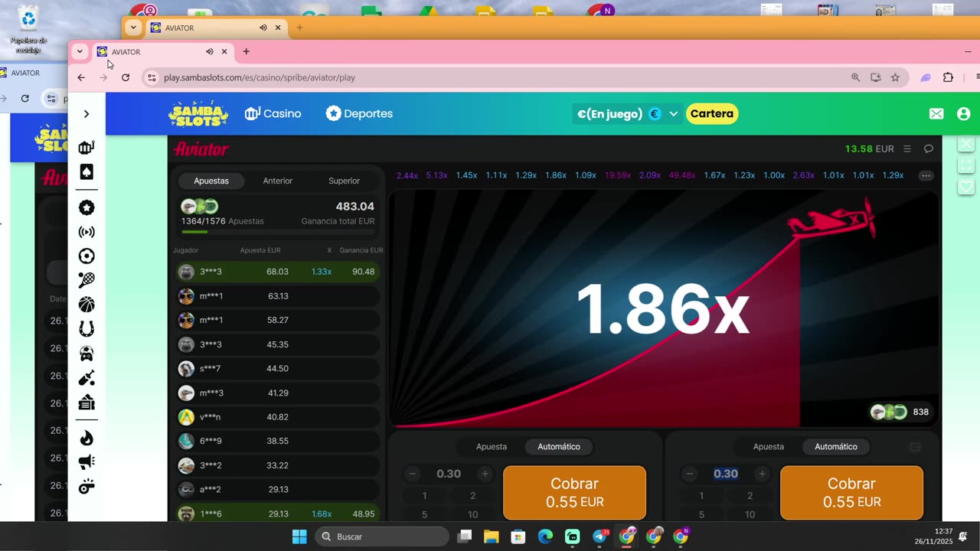Select the basketball sports icon
Image resolution: width=980 pixels, height=551 pixels.
tap(87, 305)
